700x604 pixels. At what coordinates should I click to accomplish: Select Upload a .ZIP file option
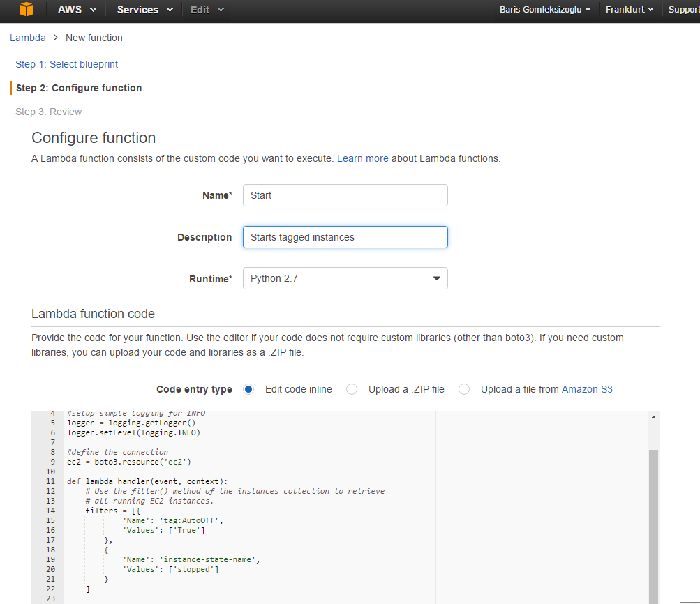(x=352, y=389)
